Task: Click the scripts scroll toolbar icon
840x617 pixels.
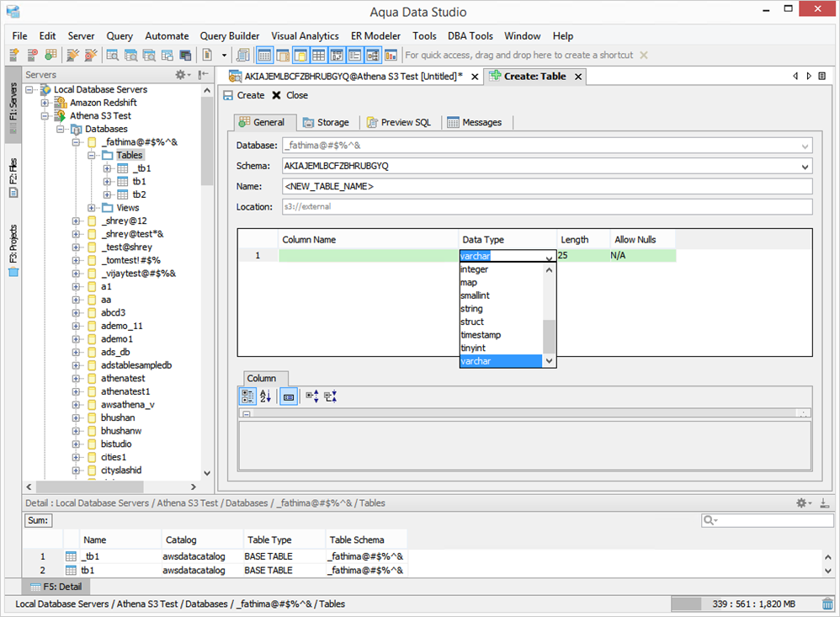Action: pos(242,55)
